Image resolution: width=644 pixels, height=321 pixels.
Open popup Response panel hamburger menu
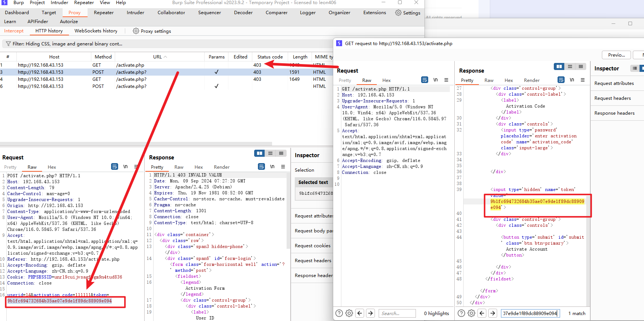pos(583,80)
